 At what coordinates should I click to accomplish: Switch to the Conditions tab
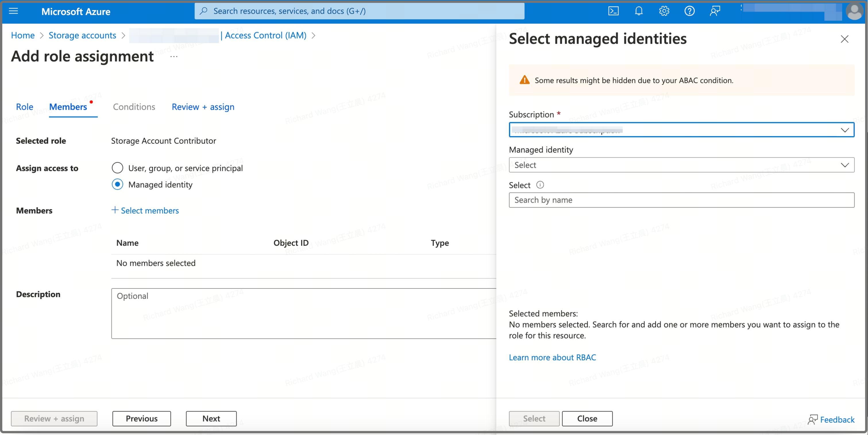click(134, 107)
